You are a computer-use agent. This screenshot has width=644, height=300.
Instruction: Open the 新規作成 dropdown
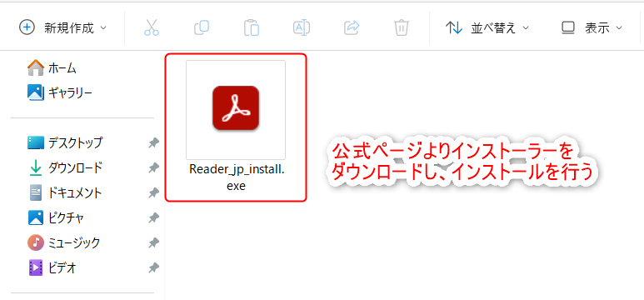point(62,28)
